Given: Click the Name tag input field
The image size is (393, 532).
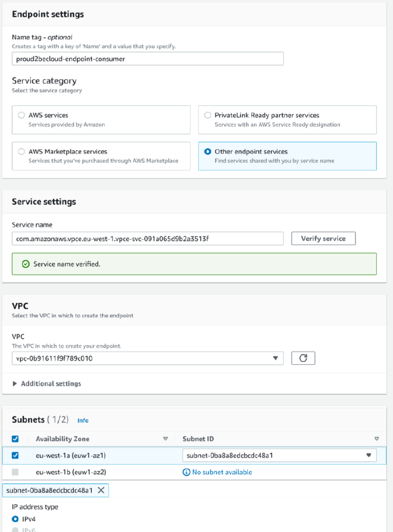Looking at the screenshot, I should pos(148,58).
